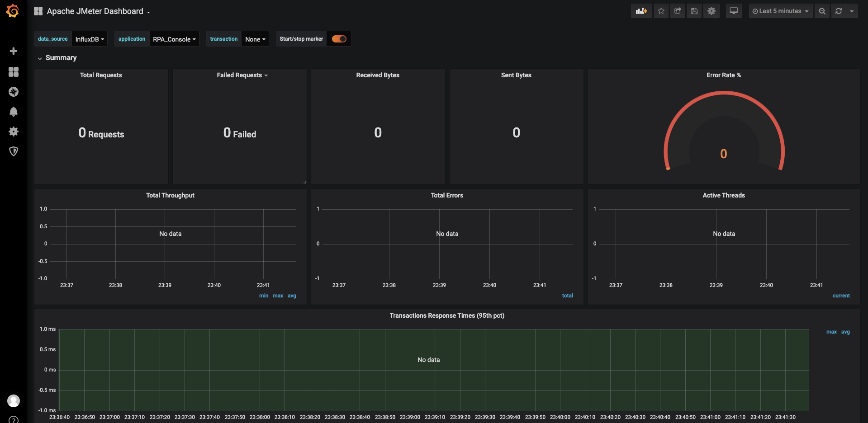Viewport: 868px width, 423px height.
Task: Click the 0 Failed stat value
Action: tap(240, 133)
